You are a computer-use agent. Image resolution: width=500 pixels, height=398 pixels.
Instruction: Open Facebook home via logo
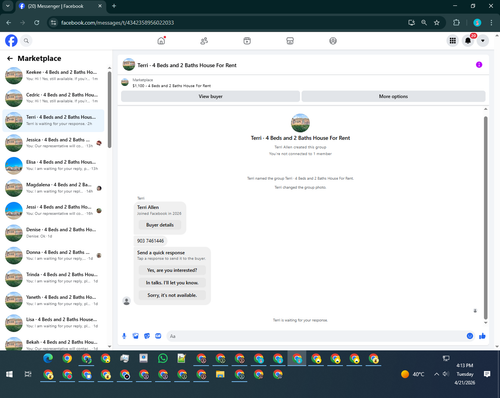point(11,41)
